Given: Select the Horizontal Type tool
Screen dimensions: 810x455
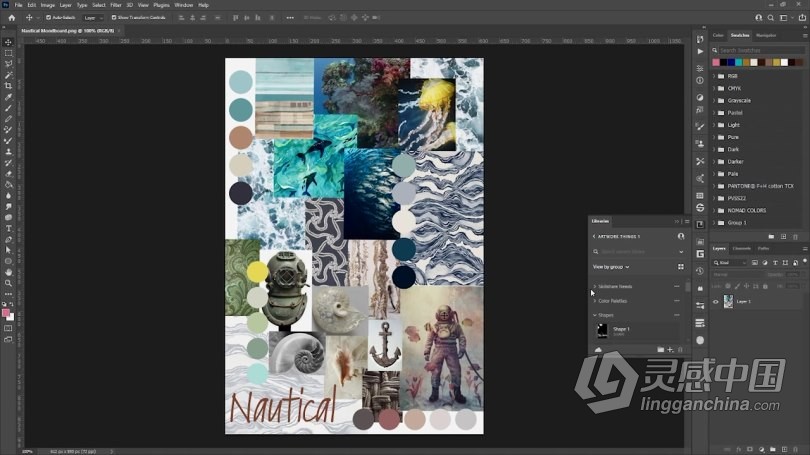Looking at the screenshot, I should tap(8, 228).
